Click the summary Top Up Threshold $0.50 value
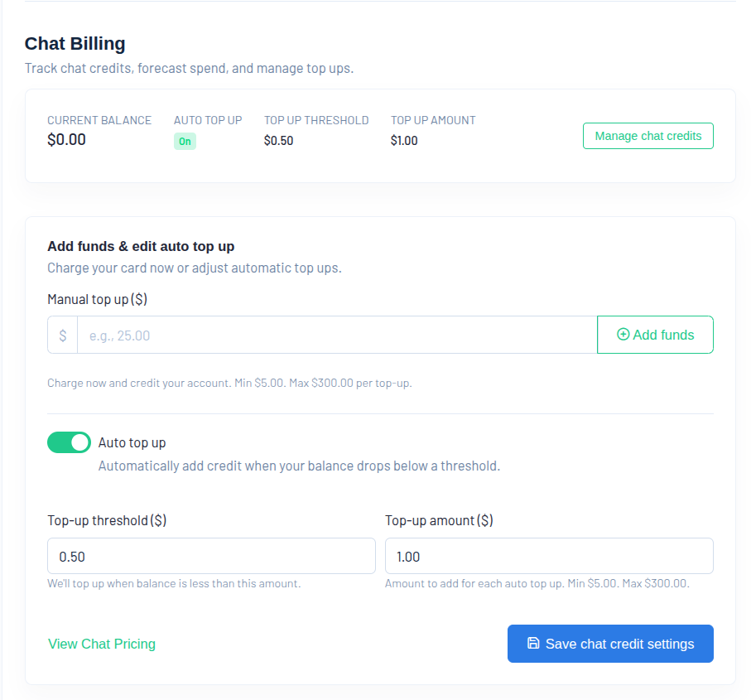The image size is (751, 700). pyautogui.click(x=278, y=141)
